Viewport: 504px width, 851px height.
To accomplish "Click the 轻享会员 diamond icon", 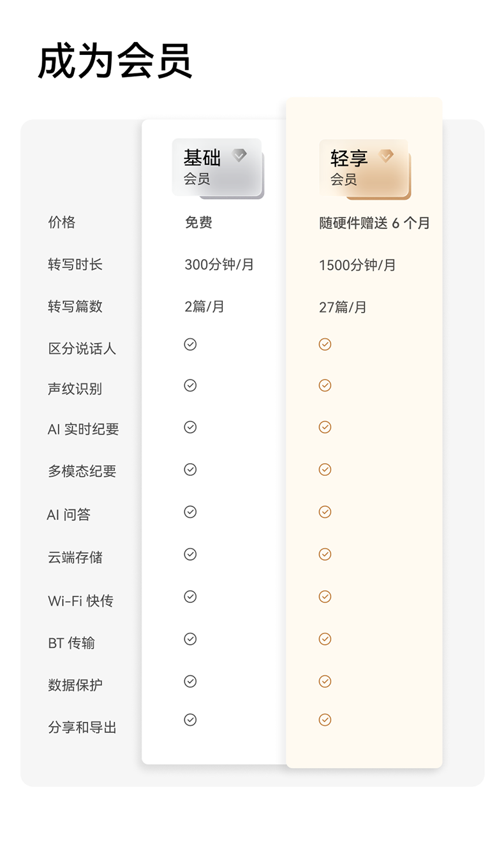I will pos(386,156).
